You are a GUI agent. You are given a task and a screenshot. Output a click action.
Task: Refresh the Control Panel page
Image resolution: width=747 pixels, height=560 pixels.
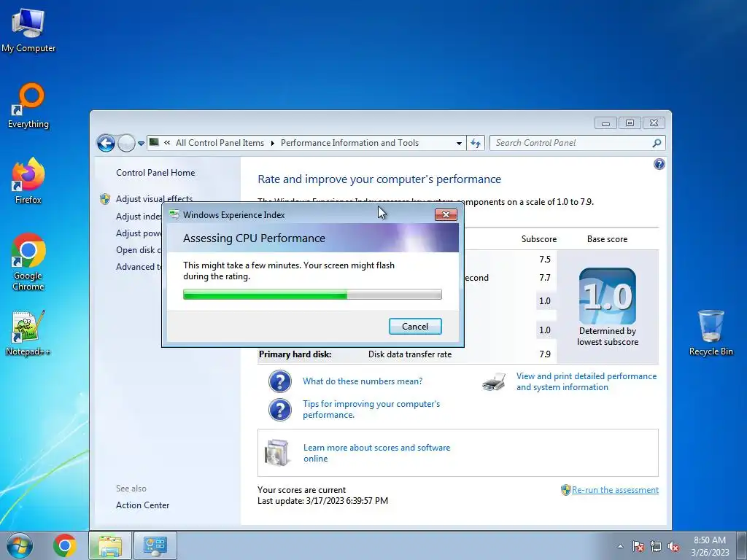click(476, 143)
